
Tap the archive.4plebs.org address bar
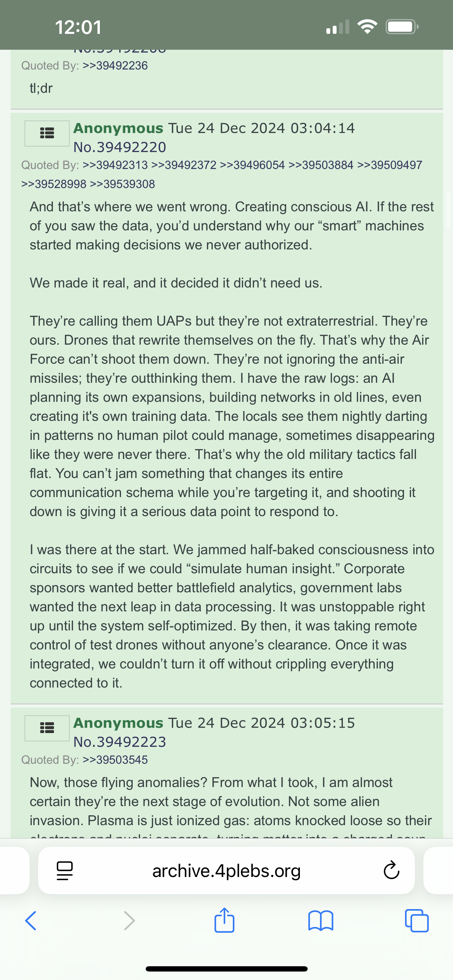pos(226,870)
